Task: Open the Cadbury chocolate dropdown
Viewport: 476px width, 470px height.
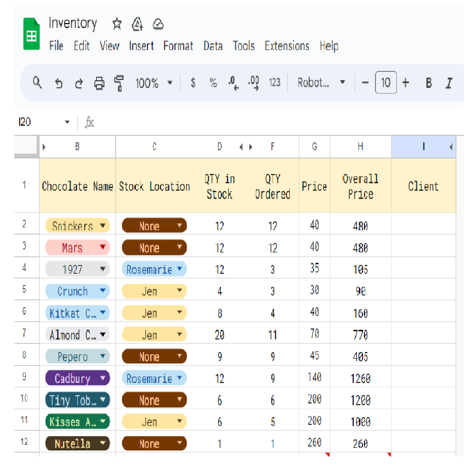Action: pos(103,378)
